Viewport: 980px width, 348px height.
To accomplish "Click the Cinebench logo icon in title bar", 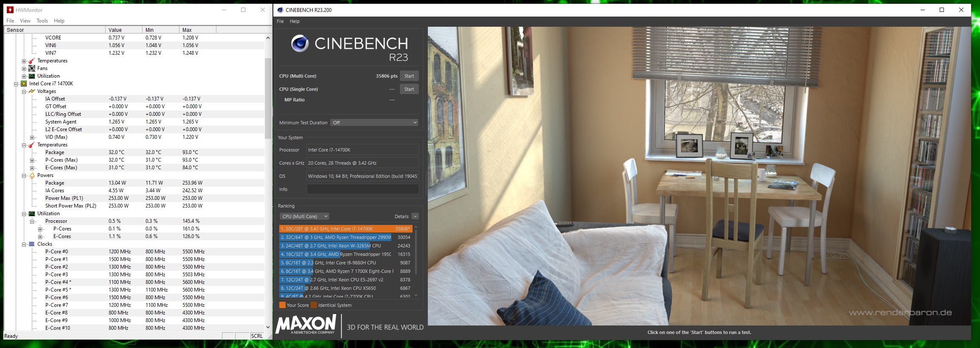I will click(x=280, y=10).
